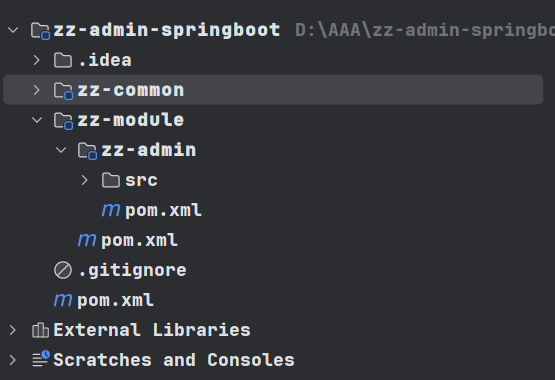
Task: Select pom.xml directly under zz-module
Action: [x=127, y=240]
